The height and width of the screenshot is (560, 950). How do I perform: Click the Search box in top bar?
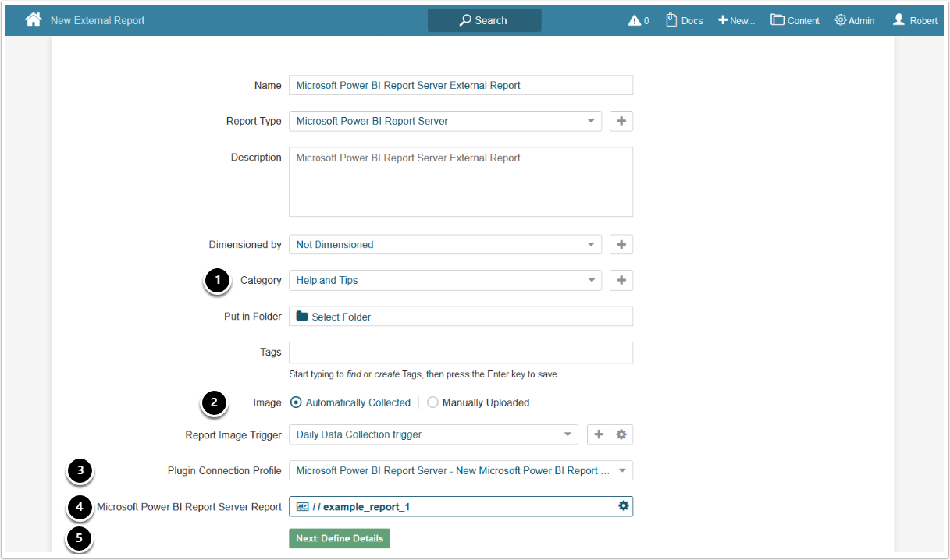484,20
